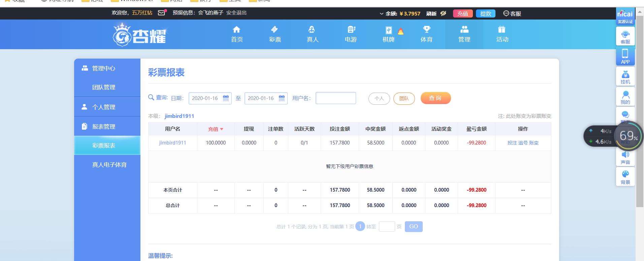Open the jimbird1911 link in the table row
The width and height of the screenshot is (644, 261).
(x=172, y=143)
